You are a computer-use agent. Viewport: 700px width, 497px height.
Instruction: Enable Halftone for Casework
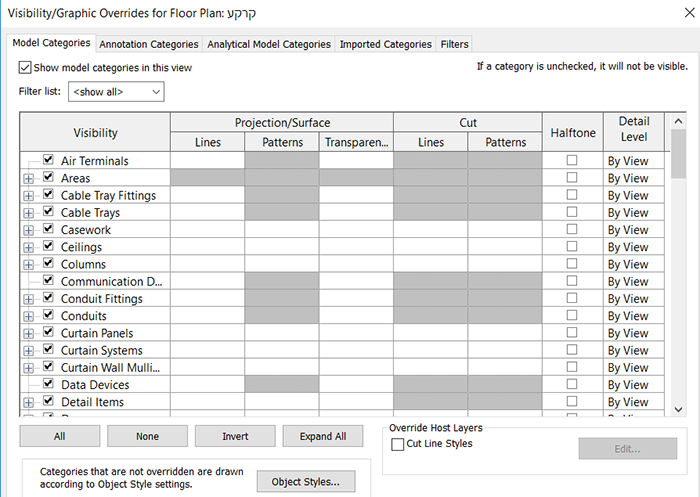click(x=572, y=229)
